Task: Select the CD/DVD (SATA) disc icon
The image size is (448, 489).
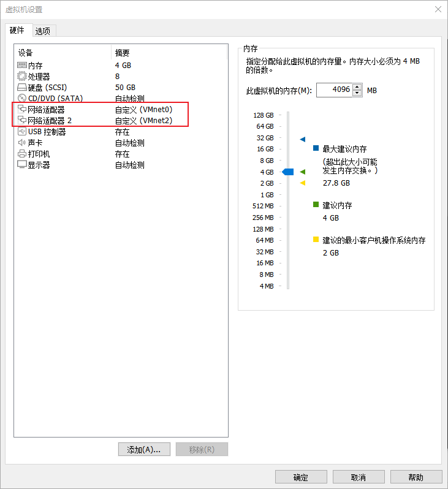Action: pos(22,98)
